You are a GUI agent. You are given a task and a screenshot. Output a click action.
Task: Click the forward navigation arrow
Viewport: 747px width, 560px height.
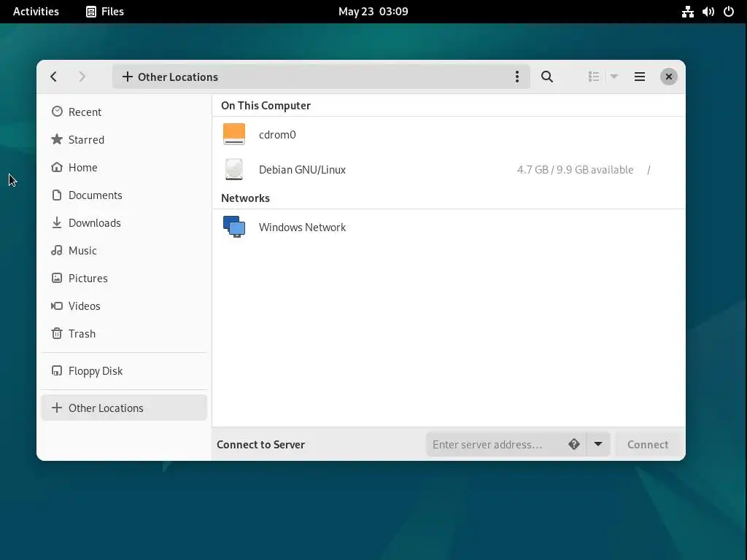pos(82,77)
